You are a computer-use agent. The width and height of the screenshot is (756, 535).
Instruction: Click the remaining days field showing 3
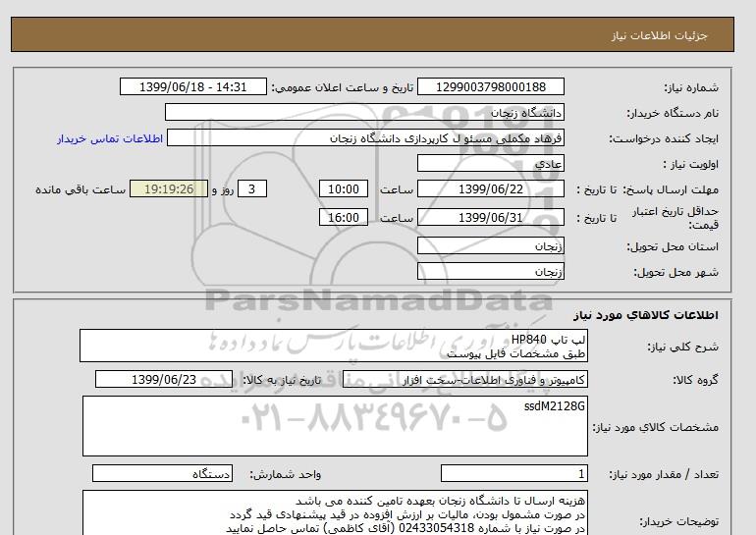point(252,188)
